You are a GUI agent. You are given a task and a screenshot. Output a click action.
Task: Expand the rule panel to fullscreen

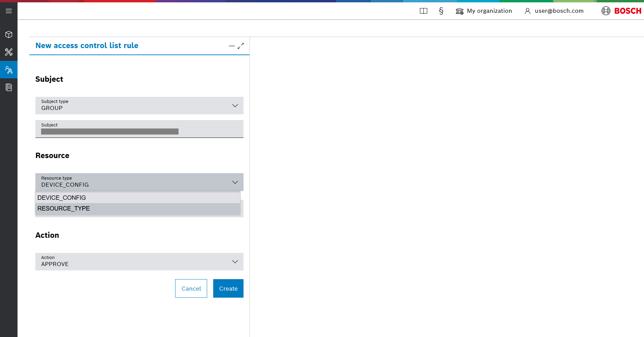pyautogui.click(x=240, y=46)
